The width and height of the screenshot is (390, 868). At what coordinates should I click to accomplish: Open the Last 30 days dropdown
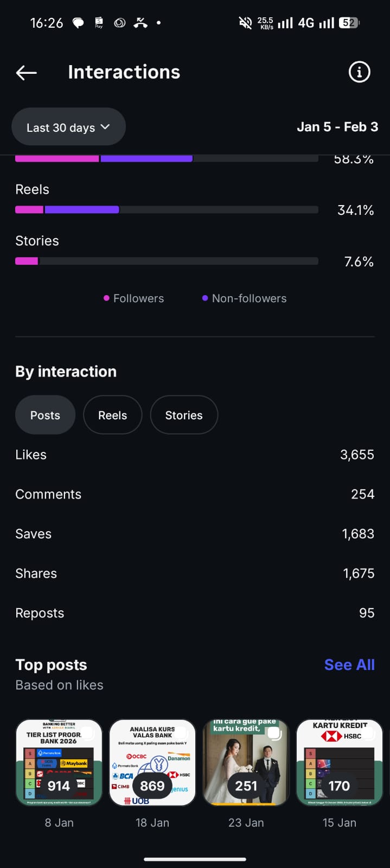pos(68,127)
